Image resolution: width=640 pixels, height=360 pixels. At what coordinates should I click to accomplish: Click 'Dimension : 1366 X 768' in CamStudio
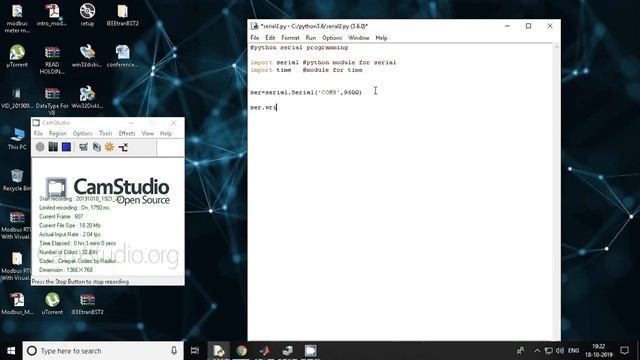click(66, 270)
